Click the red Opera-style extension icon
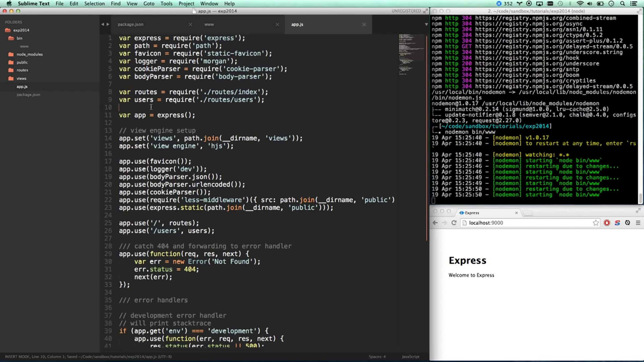The height and width of the screenshot is (362, 644). [607, 223]
